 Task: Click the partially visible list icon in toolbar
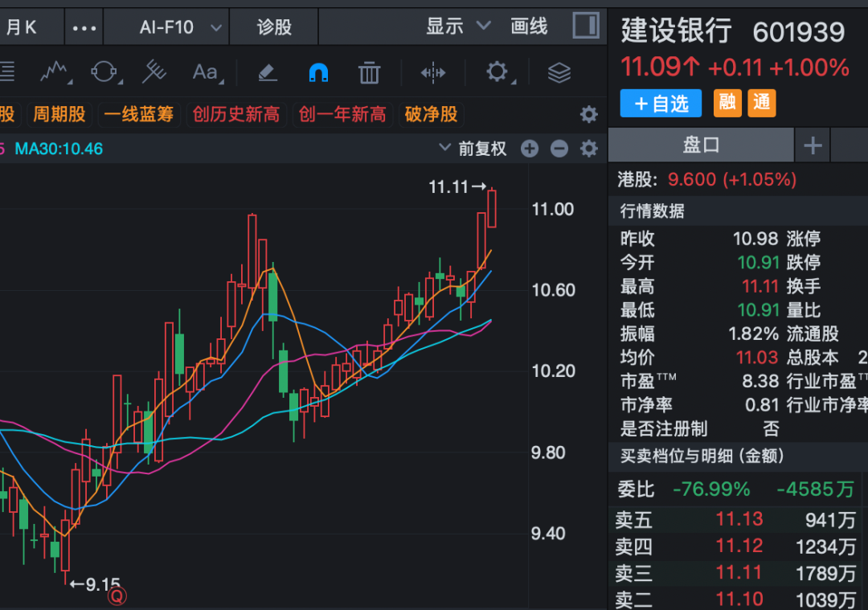coord(7,72)
